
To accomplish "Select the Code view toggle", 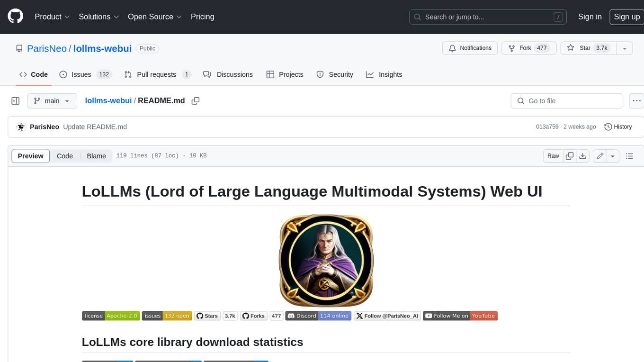I will point(65,156).
